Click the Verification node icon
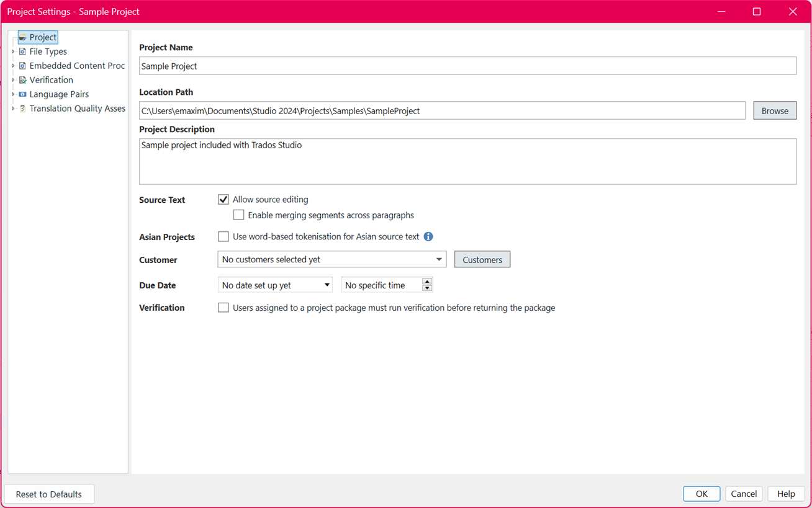This screenshot has height=508, width=812. tap(23, 81)
